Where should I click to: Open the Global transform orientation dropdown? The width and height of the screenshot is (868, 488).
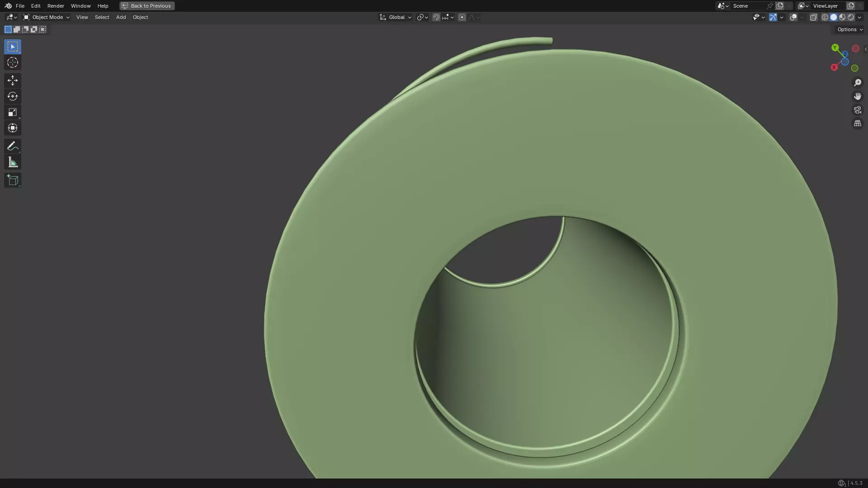(x=396, y=17)
